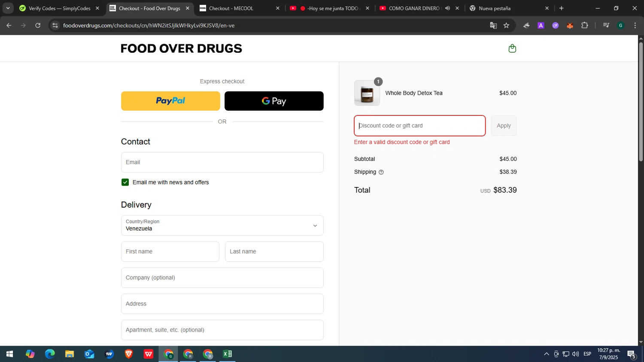Open Outlook from the taskbar
The width and height of the screenshot is (644, 362).
(89, 354)
